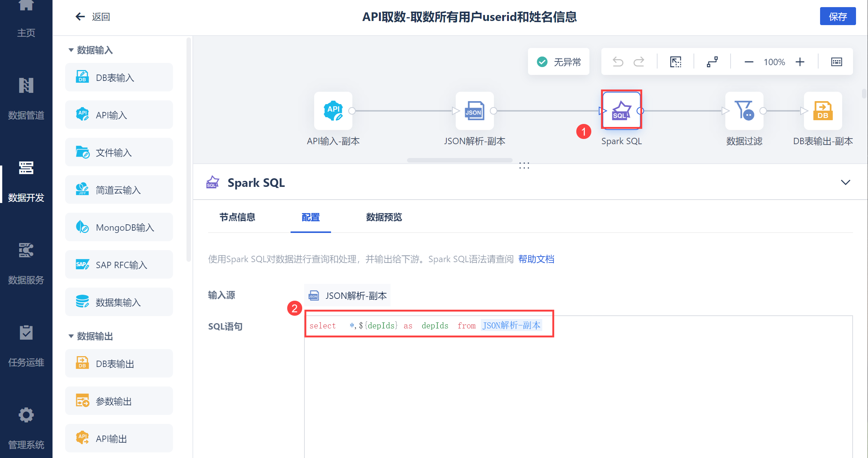Click the auto-layout connector icon

click(x=712, y=62)
